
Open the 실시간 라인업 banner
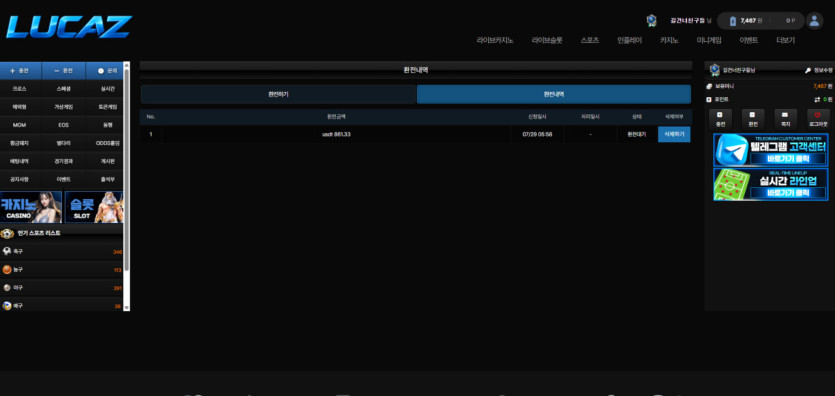[771, 184]
